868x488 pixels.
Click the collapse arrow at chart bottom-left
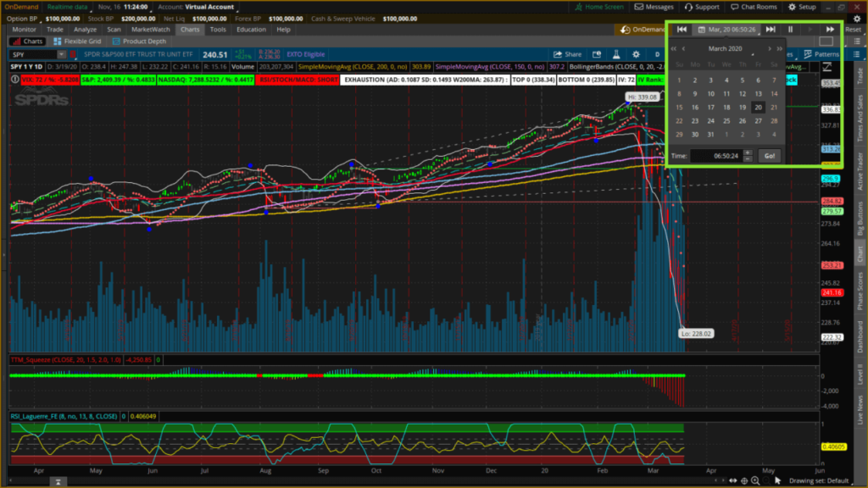tap(58, 482)
